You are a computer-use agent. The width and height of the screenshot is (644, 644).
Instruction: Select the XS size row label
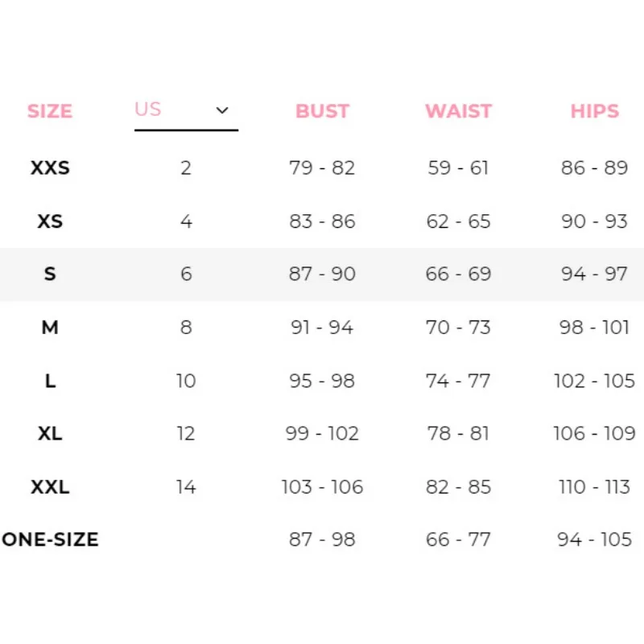50,221
